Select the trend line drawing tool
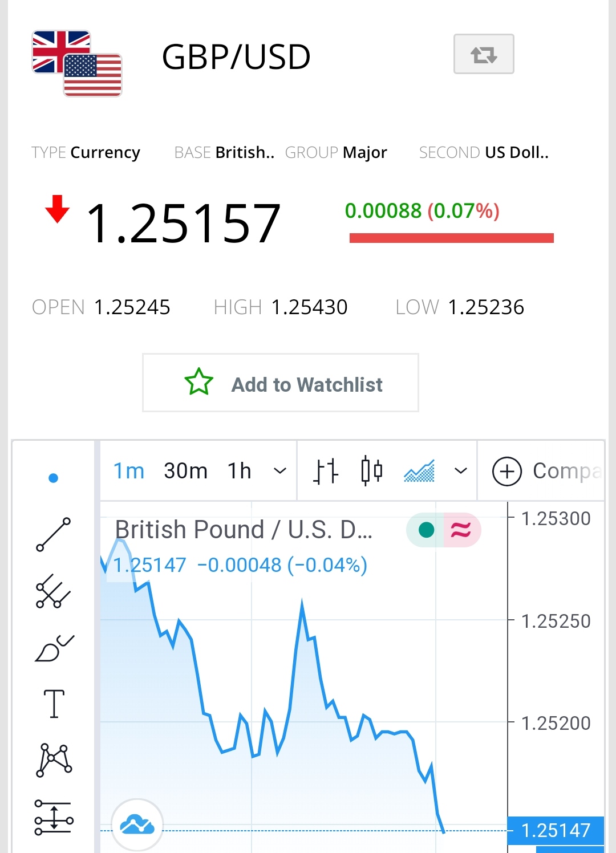The image size is (616, 853). pos(54,535)
